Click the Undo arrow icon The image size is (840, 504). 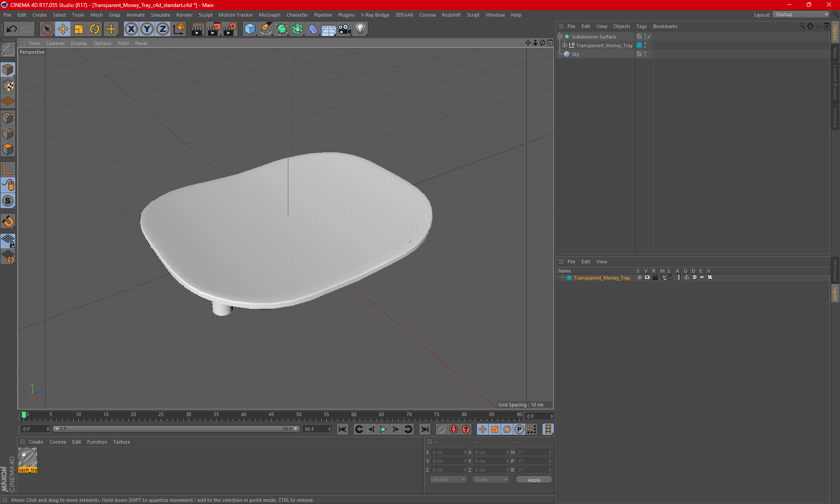(x=12, y=29)
